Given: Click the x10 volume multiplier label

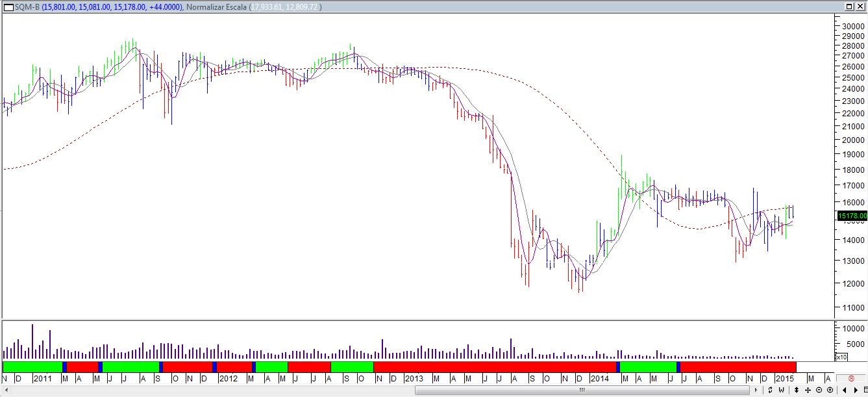Looking at the screenshot, I should [841, 357].
